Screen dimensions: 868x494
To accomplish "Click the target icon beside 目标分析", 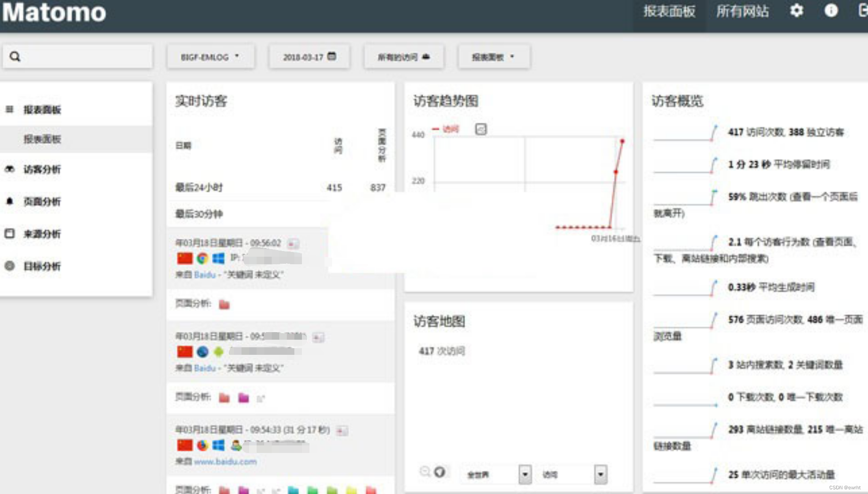I will click(10, 266).
